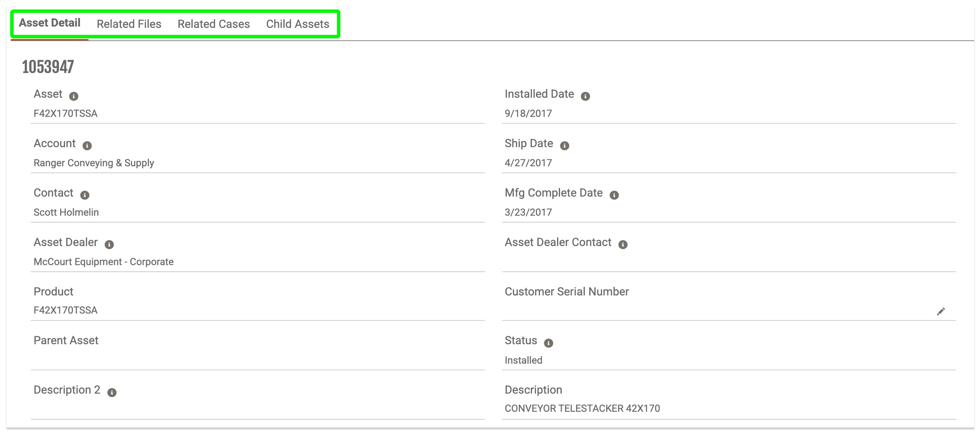Go to the Child Assets tab
980x434 pixels.
click(x=298, y=24)
